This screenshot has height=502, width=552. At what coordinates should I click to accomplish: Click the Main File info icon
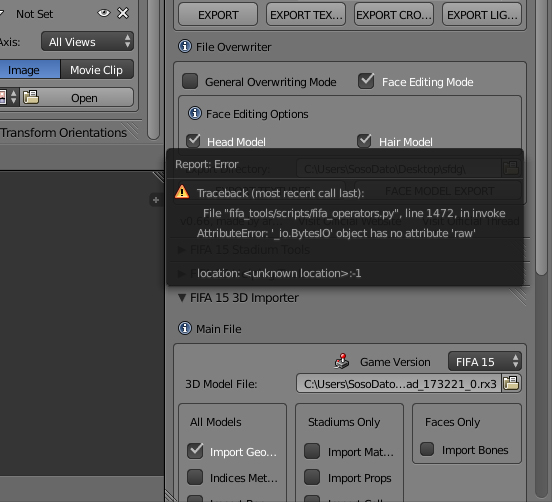coord(185,328)
